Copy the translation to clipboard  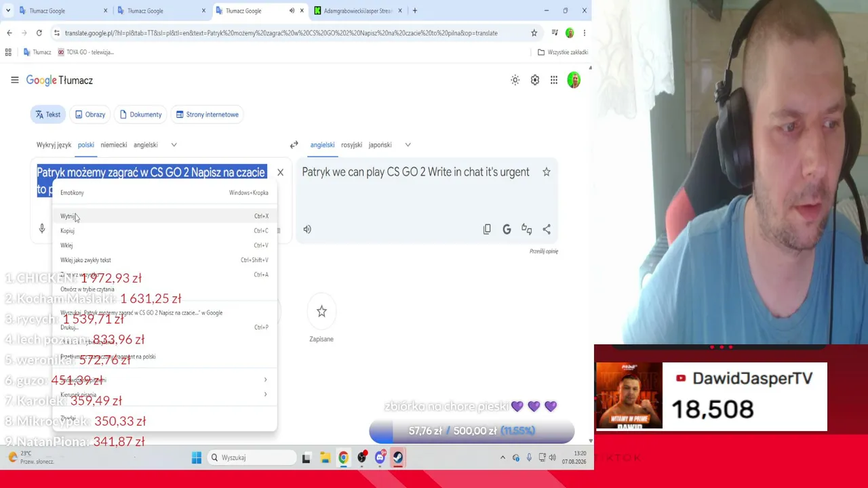pyautogui.click(x=487, y=229)
